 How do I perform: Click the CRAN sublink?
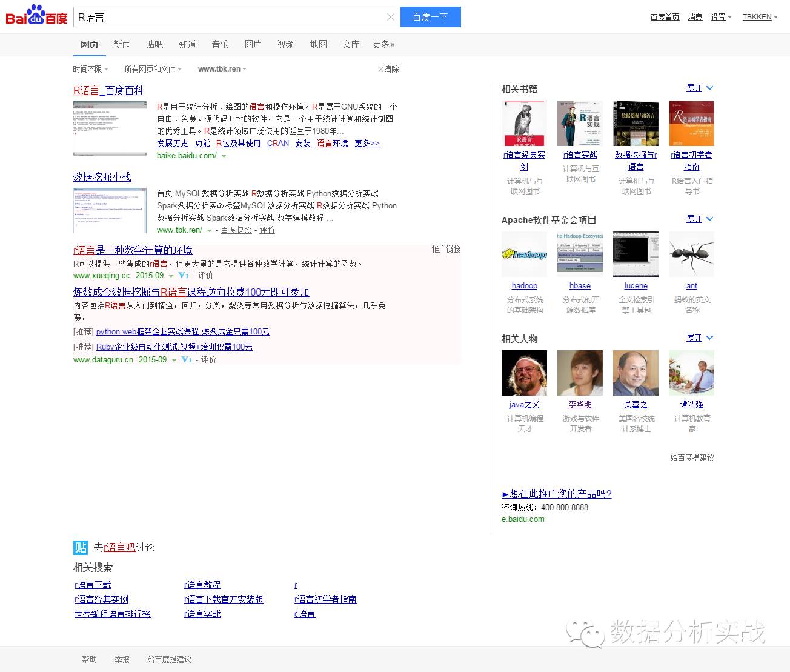278,144
